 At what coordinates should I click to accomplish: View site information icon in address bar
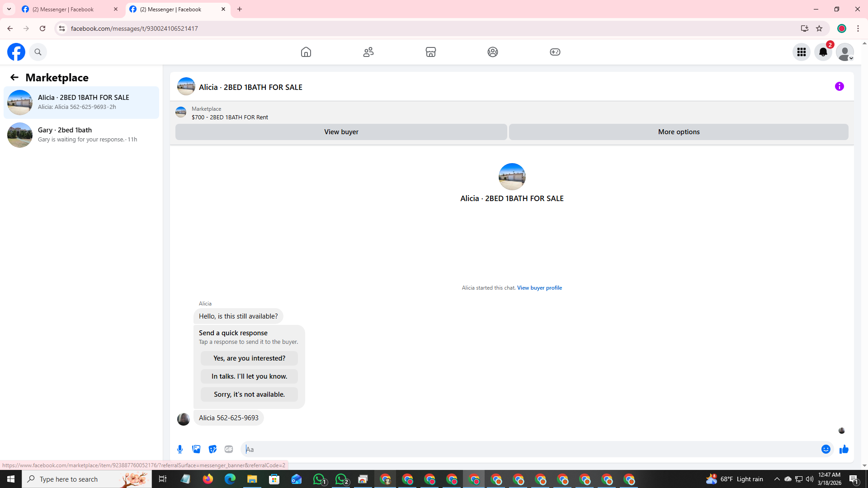[x=62, y=28]
